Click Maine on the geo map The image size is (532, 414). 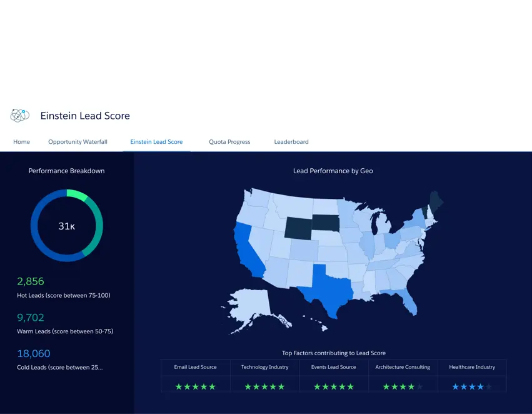tap(436, 202)
